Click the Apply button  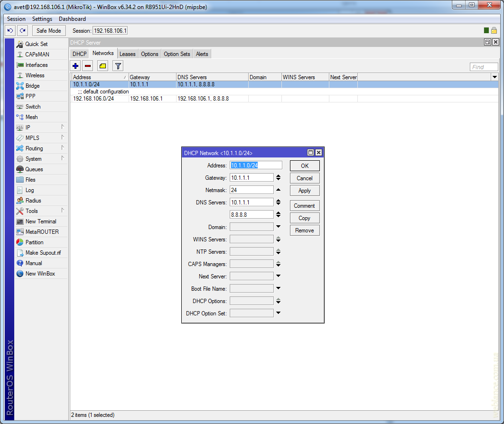pos(304,191)
